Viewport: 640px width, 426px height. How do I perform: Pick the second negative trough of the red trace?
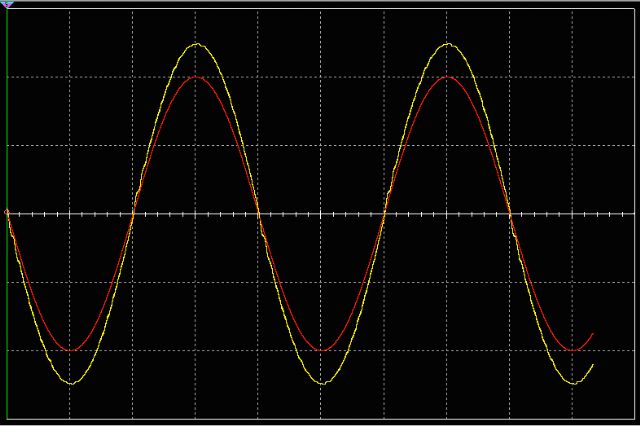click(322, 350)
